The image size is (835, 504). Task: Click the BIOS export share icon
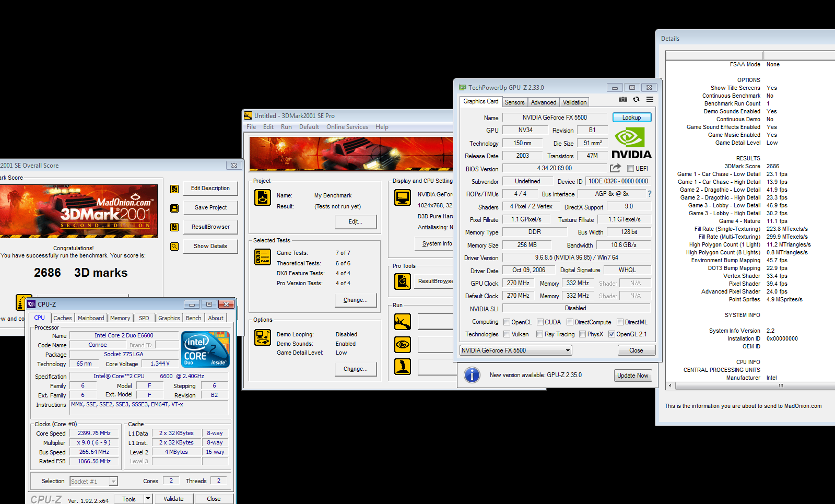click(615, 168)
